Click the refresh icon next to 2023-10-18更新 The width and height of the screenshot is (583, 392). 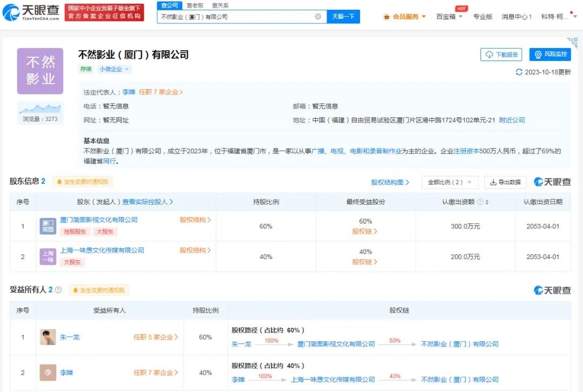point(519,72)
